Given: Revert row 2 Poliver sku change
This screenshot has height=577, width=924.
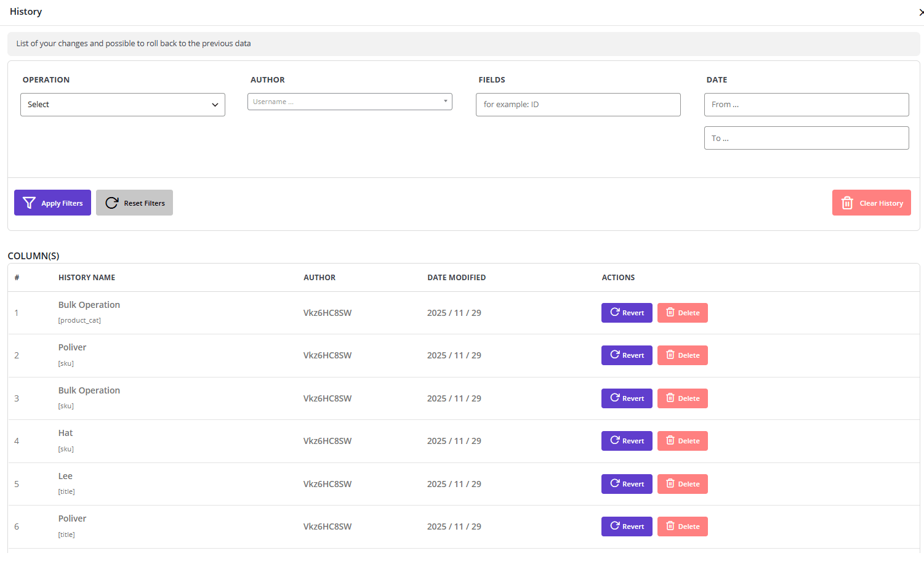Looking at the screenshot, I should pyautogui.click(x=627, y=355).
